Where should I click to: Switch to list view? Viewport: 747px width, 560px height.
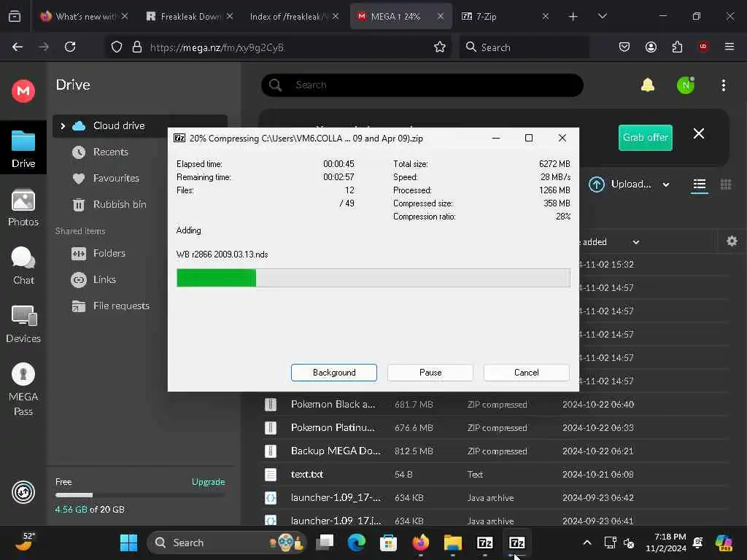pyautogui.click(x=700, y=184)
